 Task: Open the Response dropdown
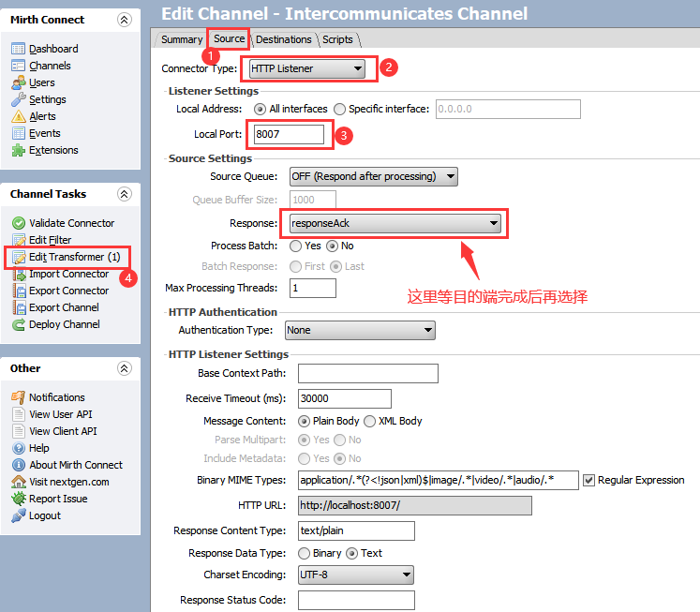point(395,223)
